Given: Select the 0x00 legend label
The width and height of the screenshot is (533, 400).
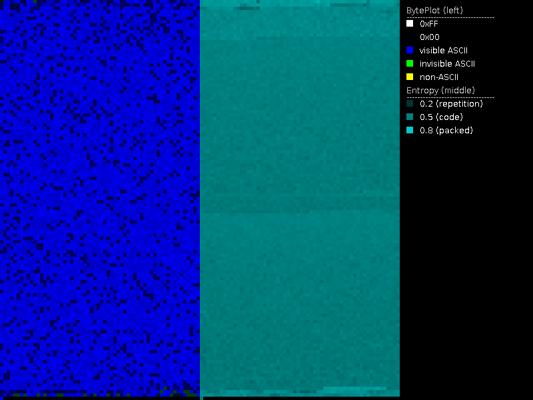Looking at the screenshot, I should (429, 37).
